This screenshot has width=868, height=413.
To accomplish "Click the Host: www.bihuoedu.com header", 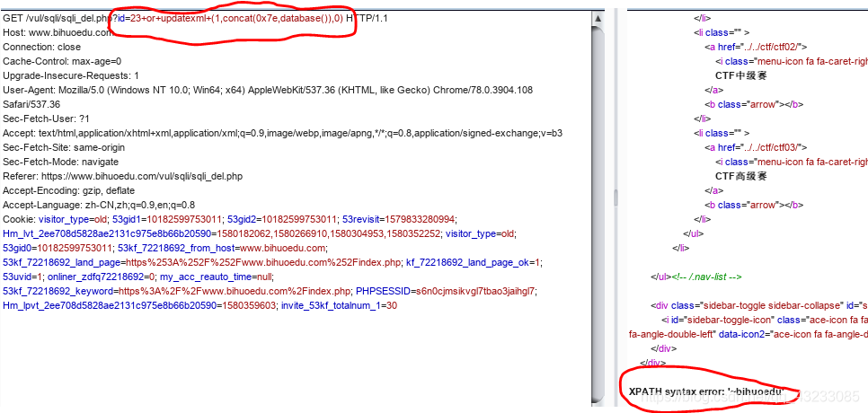I will tap(58, 32).
